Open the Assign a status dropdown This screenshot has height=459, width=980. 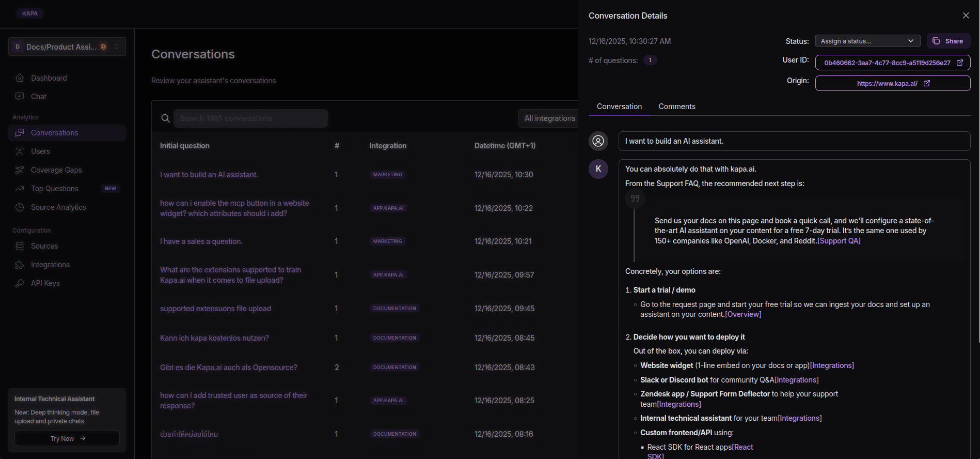click(x=867, y=41)
